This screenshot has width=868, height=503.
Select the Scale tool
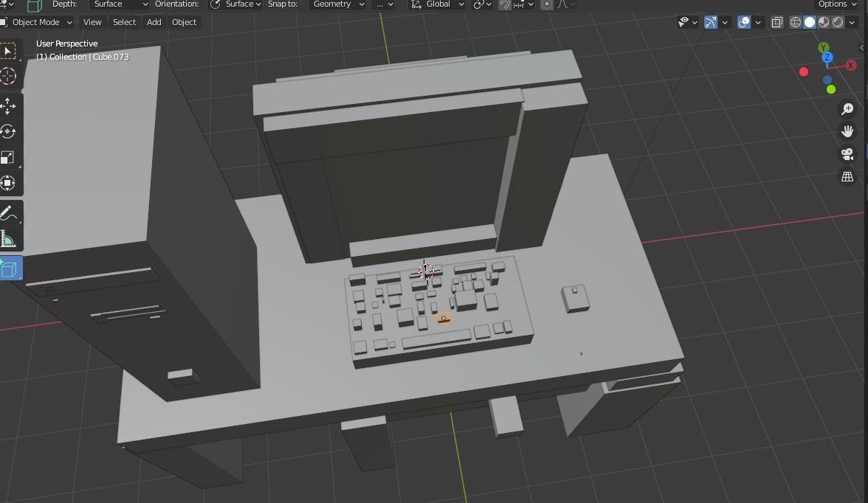click(x=8, y=158)
